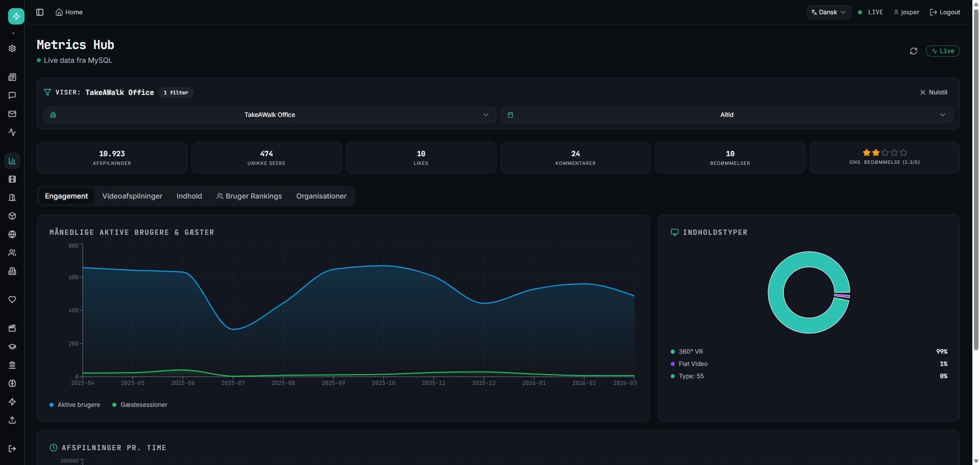
Task: Click the refresh data icon
Action: [x=914, y=51]
